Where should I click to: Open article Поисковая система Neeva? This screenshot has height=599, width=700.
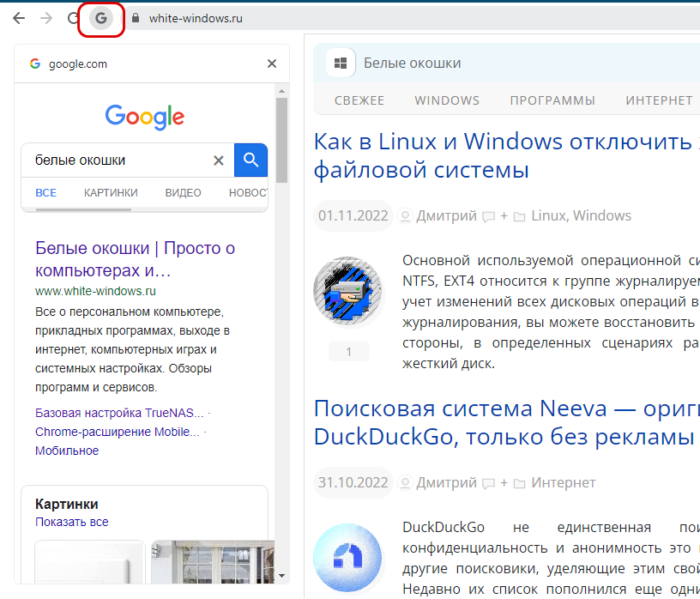point(507,422)
